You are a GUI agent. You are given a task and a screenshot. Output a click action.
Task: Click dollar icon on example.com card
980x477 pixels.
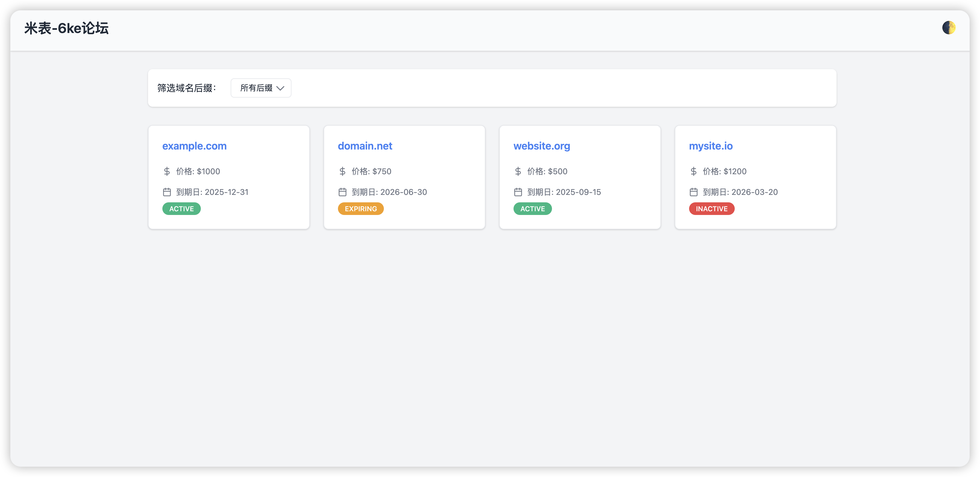[167, 171]
